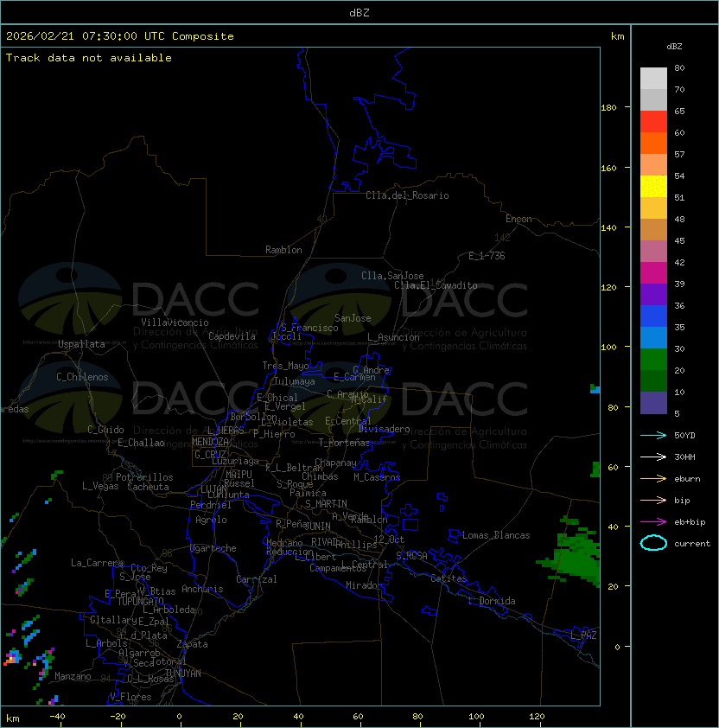719x728 pixels.
Task: Click the 'Lomas_Blancas' place label
Action: (x=496, y=535)
